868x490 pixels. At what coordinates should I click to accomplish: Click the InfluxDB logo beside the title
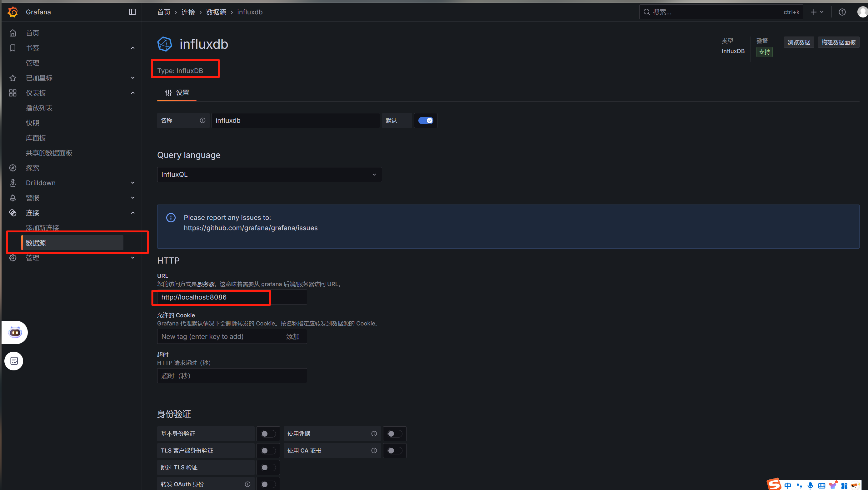click(x=165, y=44)
